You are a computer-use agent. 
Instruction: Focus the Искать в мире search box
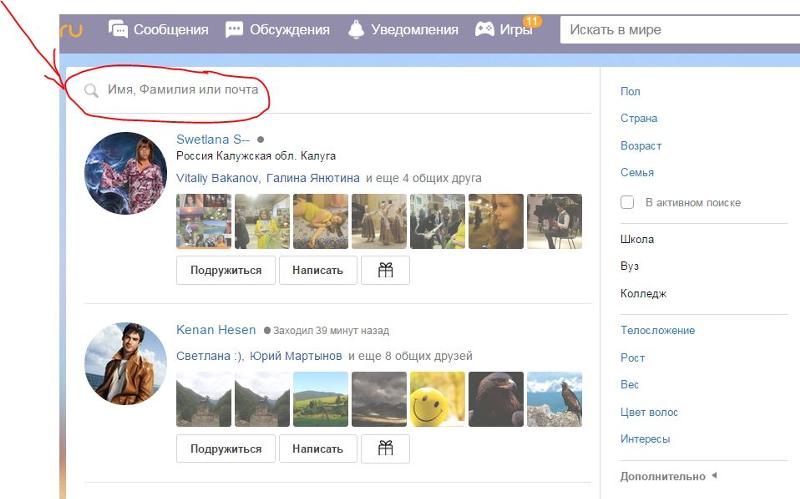point(680,30)
